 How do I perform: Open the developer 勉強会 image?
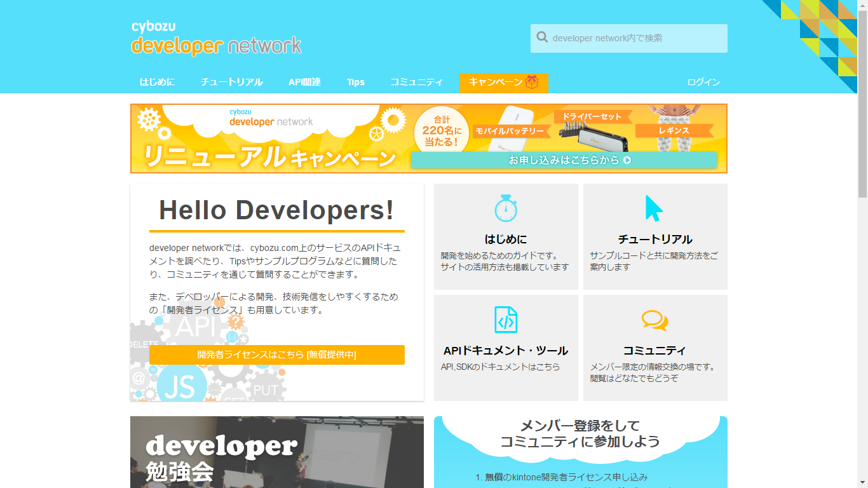point(277,452)
